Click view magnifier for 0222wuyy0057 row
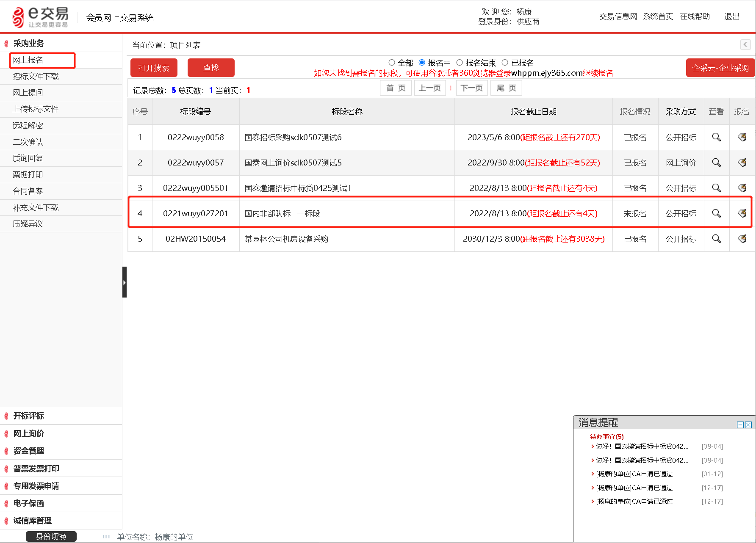Viewport: 756px width, 543px height. (716, 163)
